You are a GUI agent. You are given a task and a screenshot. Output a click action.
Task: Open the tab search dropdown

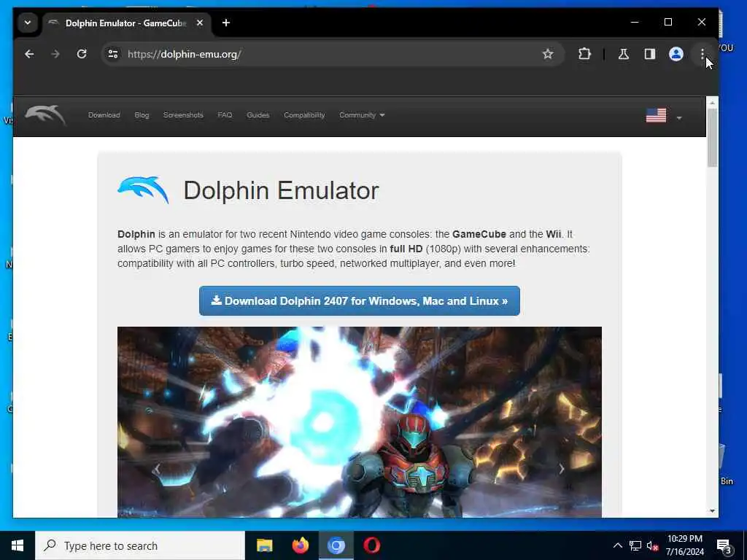pos(28,23)
